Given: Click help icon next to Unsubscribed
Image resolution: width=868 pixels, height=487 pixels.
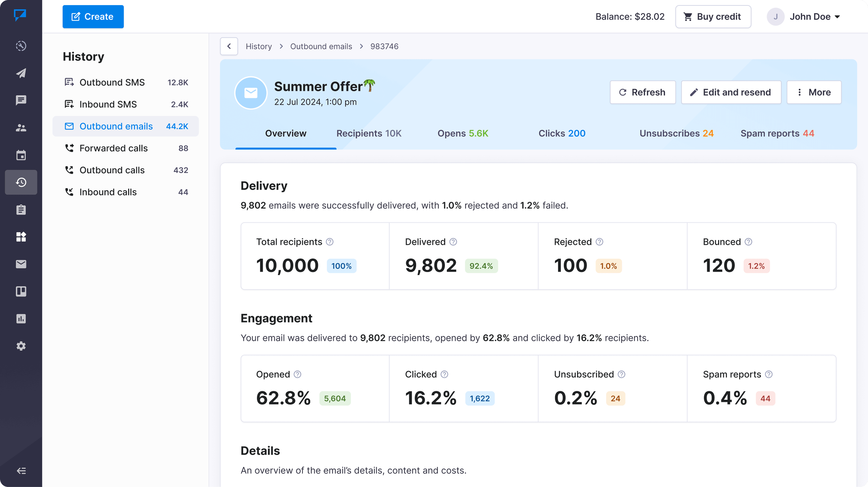Looking at the screenshot, I should [x=622, y=374].
